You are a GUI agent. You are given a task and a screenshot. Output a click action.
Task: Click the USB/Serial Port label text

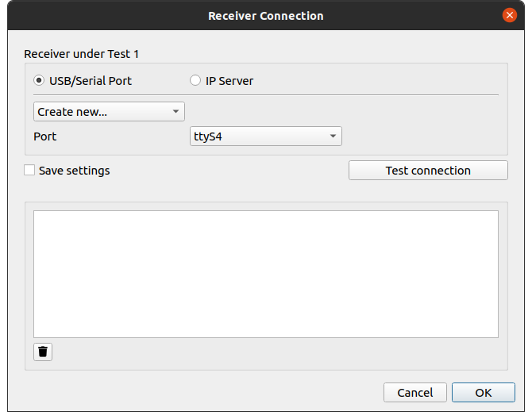click(91, 81)
